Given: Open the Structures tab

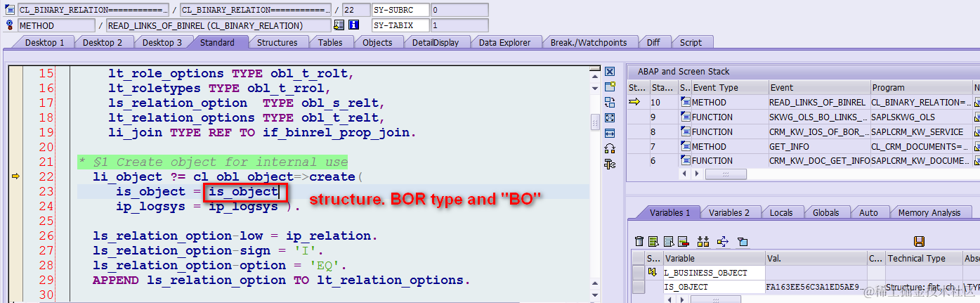Looking at the screenshot, I should pyautogui.click(x=277, y=42).
